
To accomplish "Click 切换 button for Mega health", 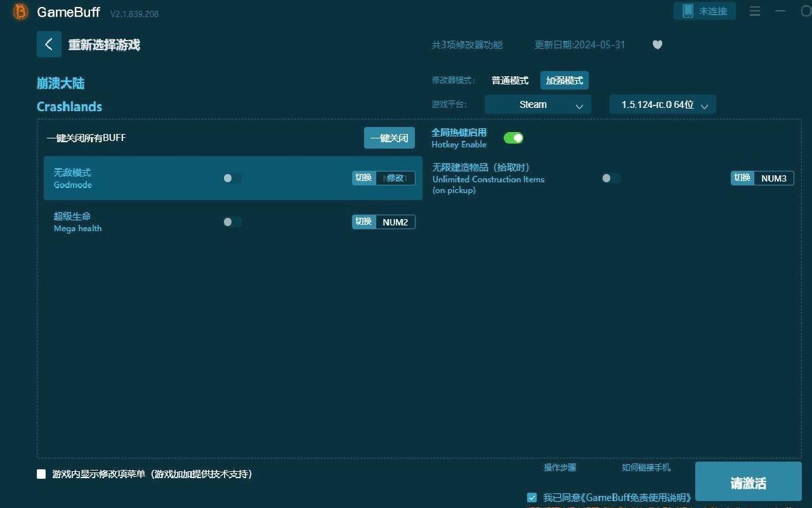I will pyautogui.click(x=364, y=222).
